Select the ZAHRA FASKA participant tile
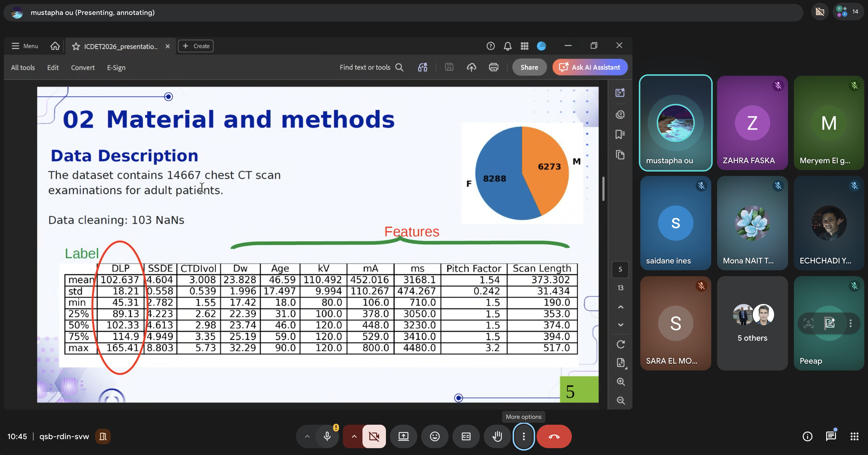 click(x=752, y=123)
